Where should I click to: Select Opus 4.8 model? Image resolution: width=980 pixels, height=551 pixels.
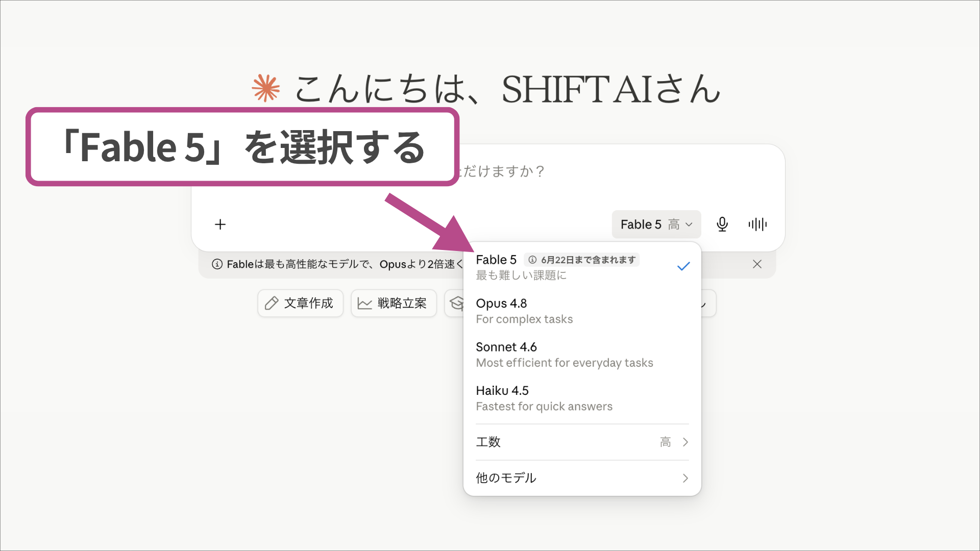(x=582, y=311)
